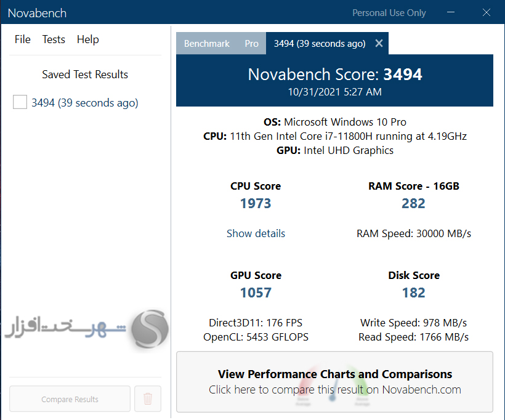Image resolution: width=505 pixels, height=420 pixels.
Task: Click the CPU Score value 1973
Action: point(256,203)
